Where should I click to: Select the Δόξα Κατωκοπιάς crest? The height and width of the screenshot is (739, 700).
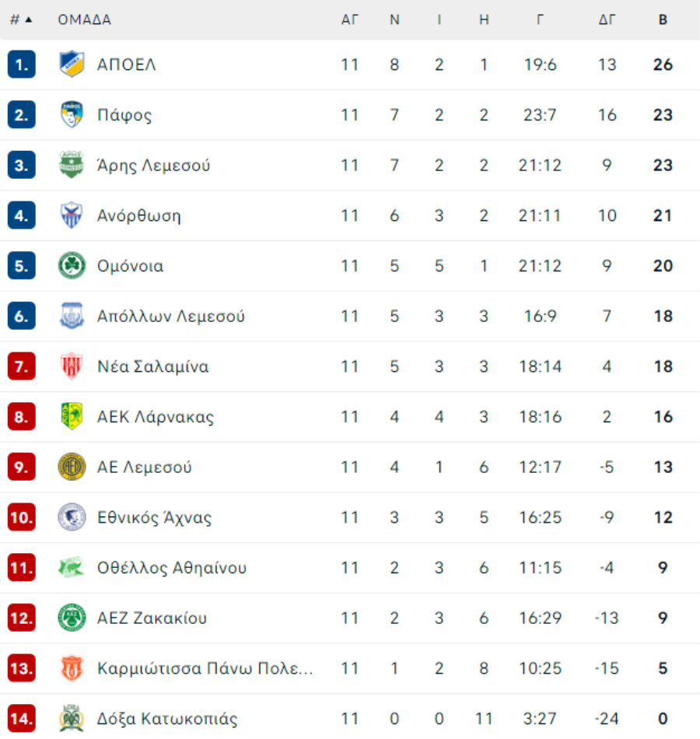click(x=72, y=718)
